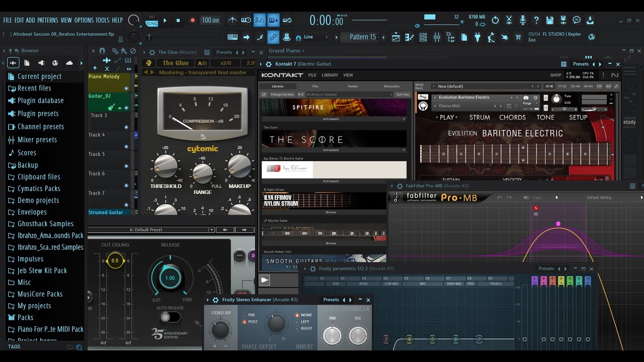
Task: Select the Piano Melody track
Action: 109,82
